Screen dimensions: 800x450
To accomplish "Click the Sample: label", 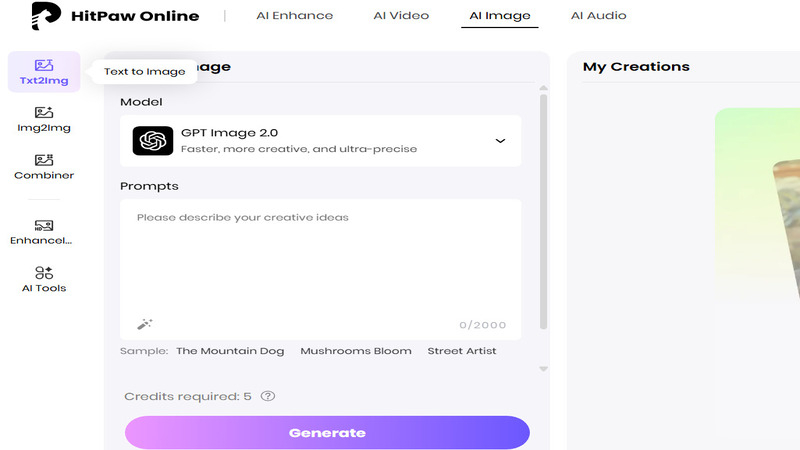I will pos(144,351).
